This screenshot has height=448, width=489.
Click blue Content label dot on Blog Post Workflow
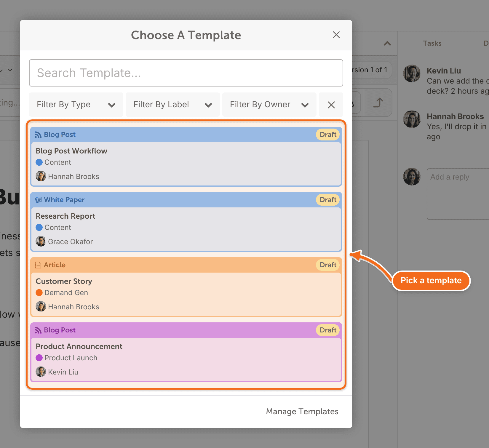(39, 162)
